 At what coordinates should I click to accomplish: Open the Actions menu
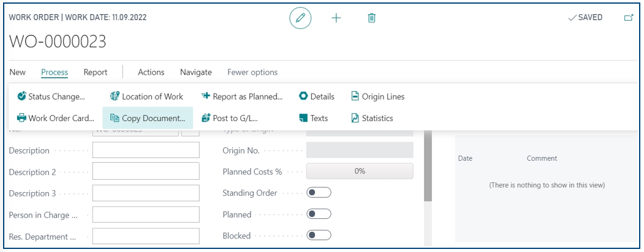pyautogui.click(x=151, y=72)
